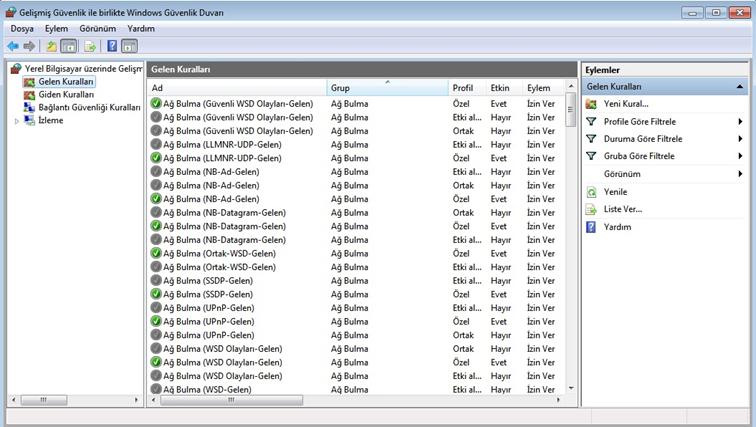756x427 pixels.
Task: Click the İzleme monitor icon in the tree
Action: click(x=29, y=120)
